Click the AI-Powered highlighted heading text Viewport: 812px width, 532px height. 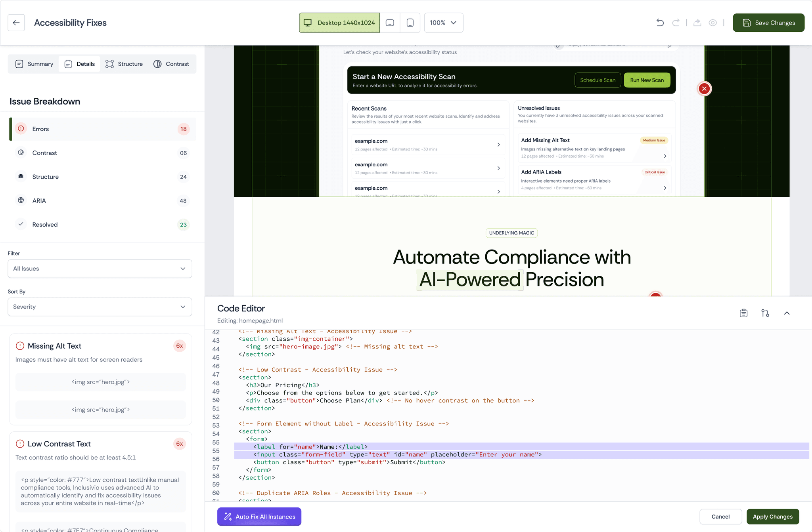point(470,280)
